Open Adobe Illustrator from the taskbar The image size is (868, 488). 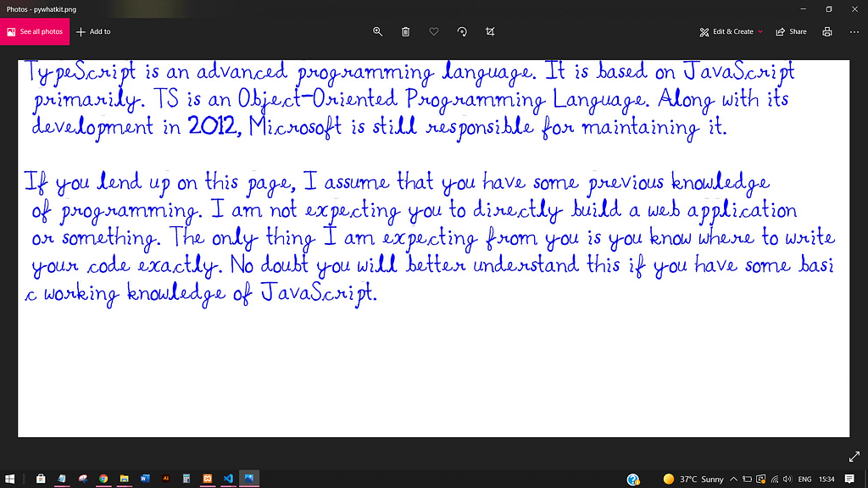coord(165,478)
